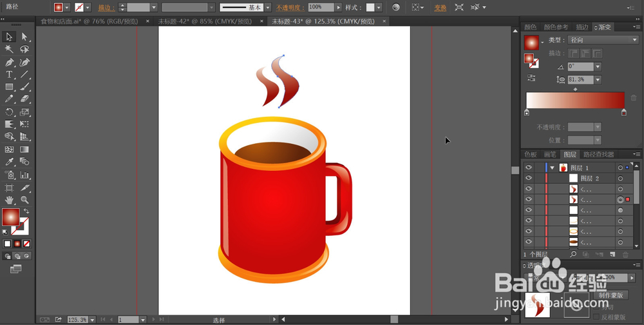644x325 pixels.
Task: Open the zoom level 125.3% dropdown
Action: click(92, 320)
